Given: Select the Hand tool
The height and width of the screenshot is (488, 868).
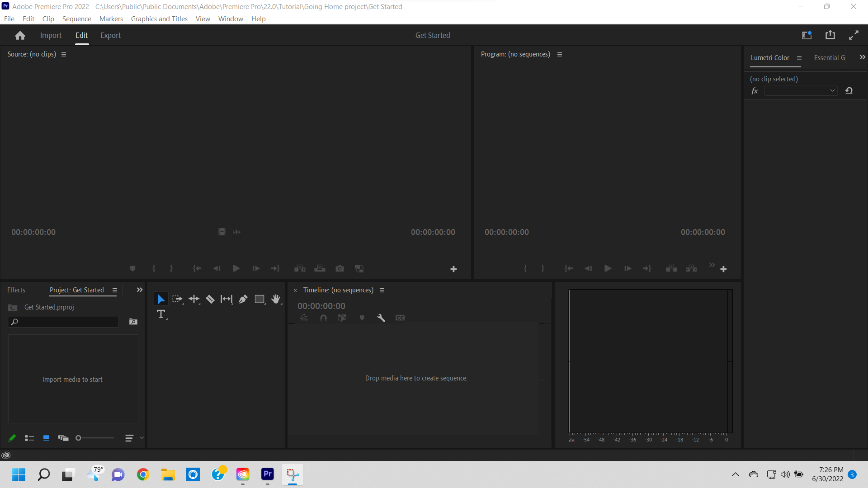Looking at the screenshot, I should coord(276,299).
